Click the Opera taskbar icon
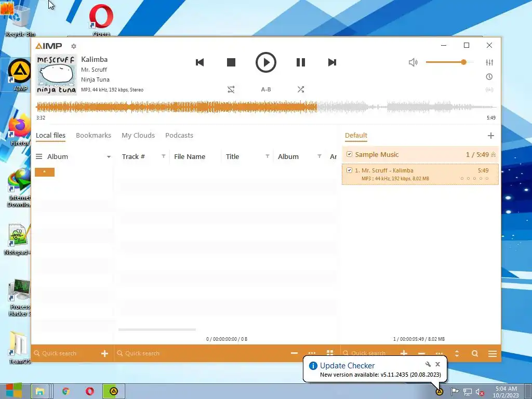532x399 pixels. [89, 392]
